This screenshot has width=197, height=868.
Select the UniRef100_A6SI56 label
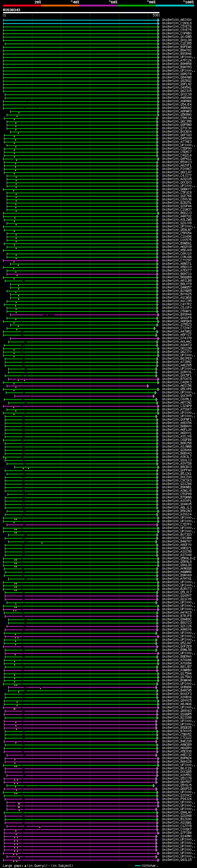click(177, 386)
